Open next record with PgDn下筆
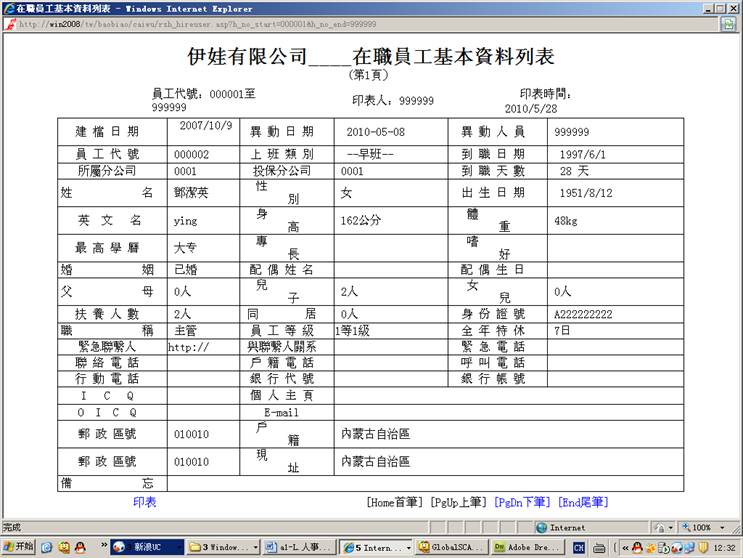 [x=522, y=502]
